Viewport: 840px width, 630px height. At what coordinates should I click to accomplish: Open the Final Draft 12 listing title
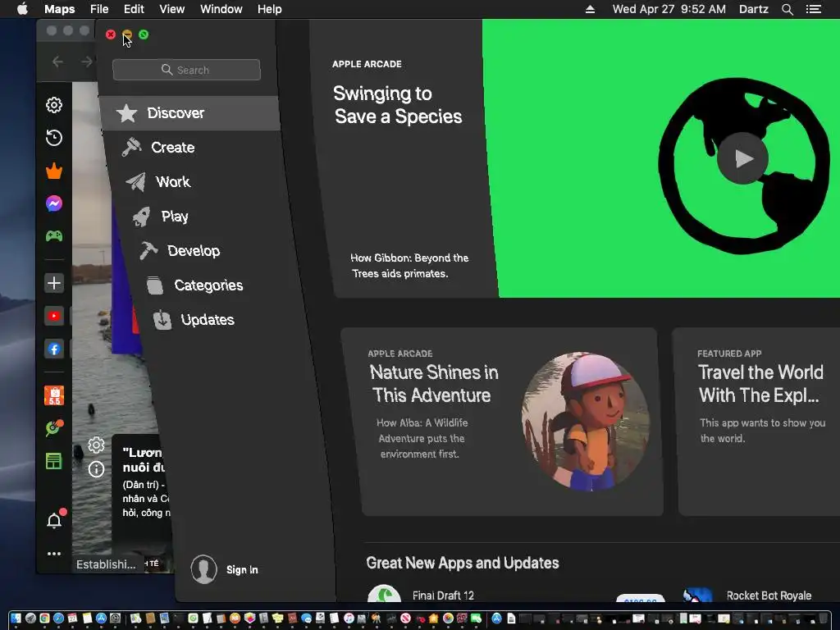tap(443, 596)
